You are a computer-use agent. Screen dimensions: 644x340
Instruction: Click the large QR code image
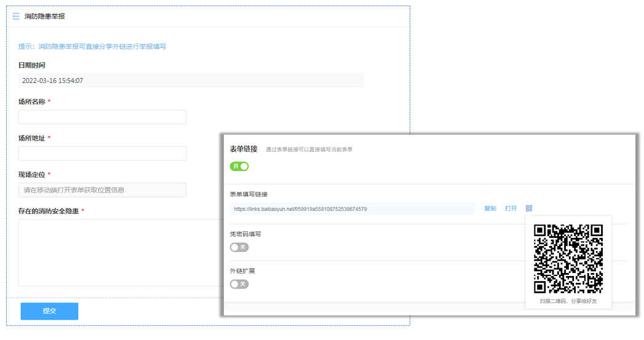pyautogui.click(x=568, y=259)
